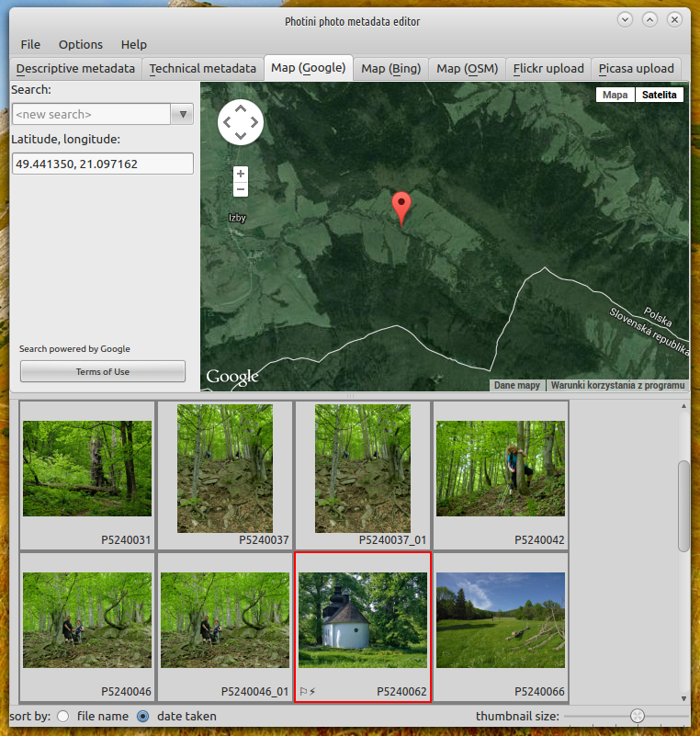Click the flag icon on P5240062 thumbnail
This screenshot has width=700, height=736.
303,691
